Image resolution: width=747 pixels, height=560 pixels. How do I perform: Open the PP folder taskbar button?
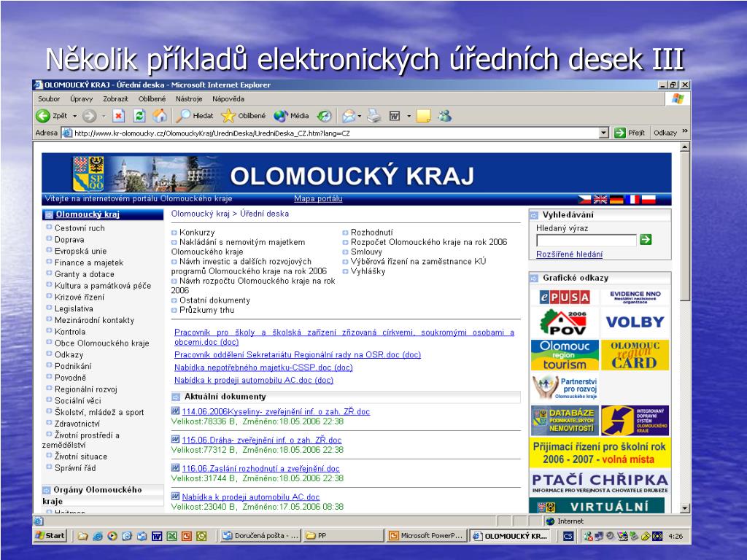click(x=343, y=536)
